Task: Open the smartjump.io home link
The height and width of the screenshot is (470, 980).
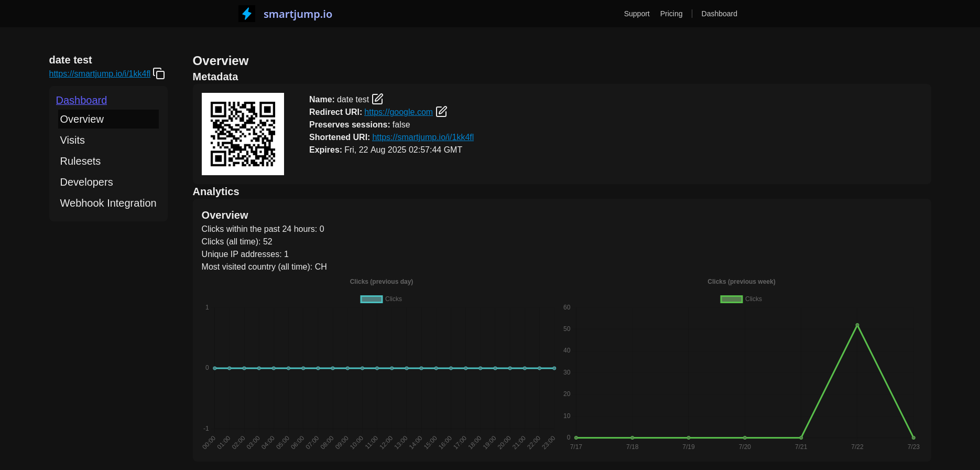Action: click(298, 14)
